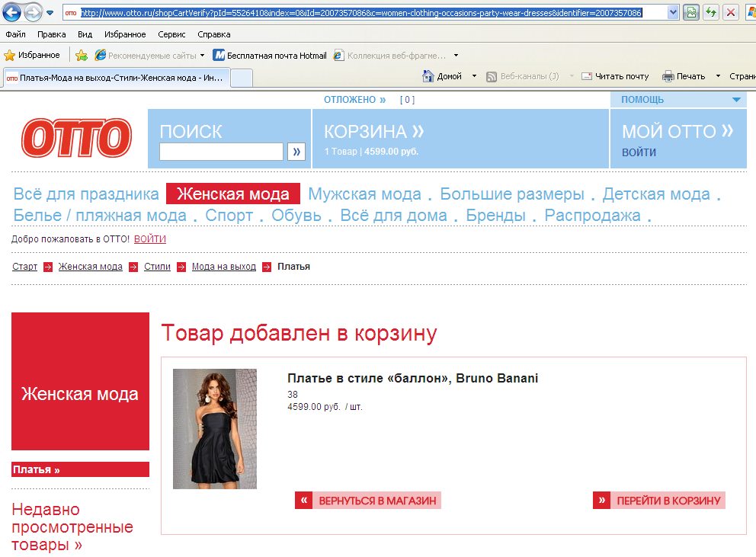The height and width of the screenshot is (557, 756).
Task: Click the Старт breadcrumb link
Action: click(24, 267)
